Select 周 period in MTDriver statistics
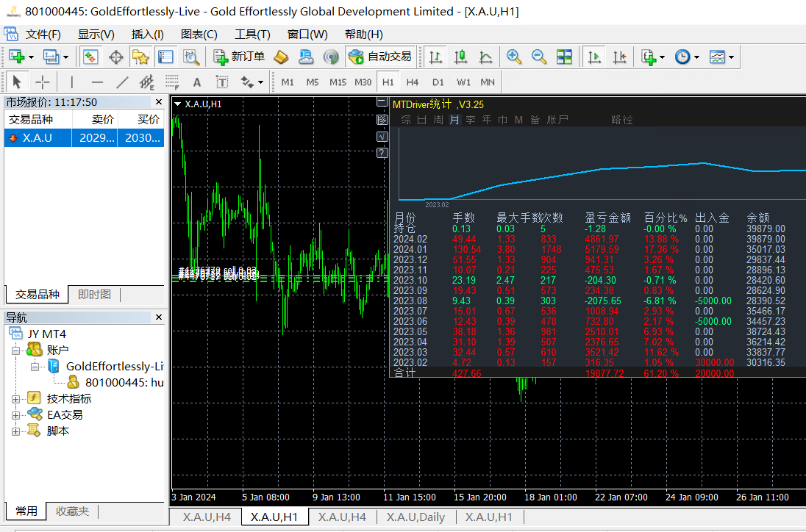 pyautogui.click(x=438, y=120)
